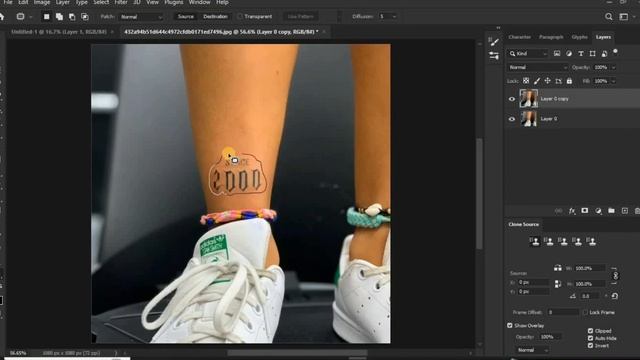Select fifth clone source stamp icon

tap(591, 242)
